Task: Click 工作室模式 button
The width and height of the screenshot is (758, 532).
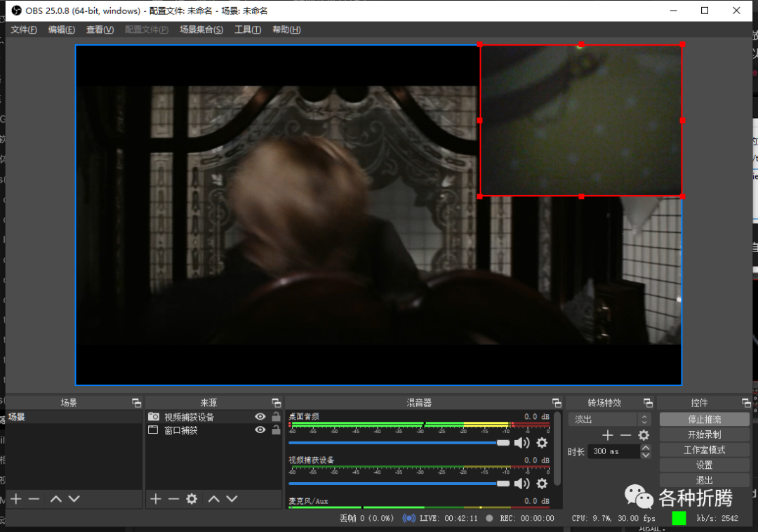Action: coord(705,450)
